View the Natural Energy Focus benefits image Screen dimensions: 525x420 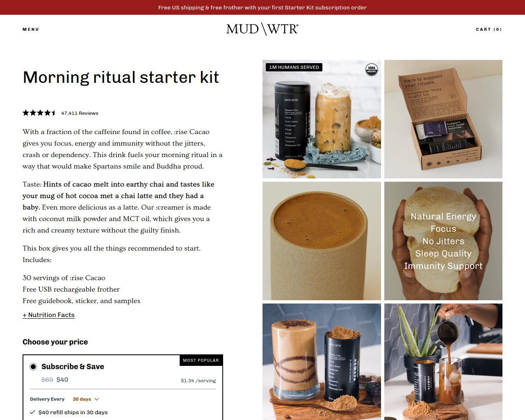pos(443,241)
